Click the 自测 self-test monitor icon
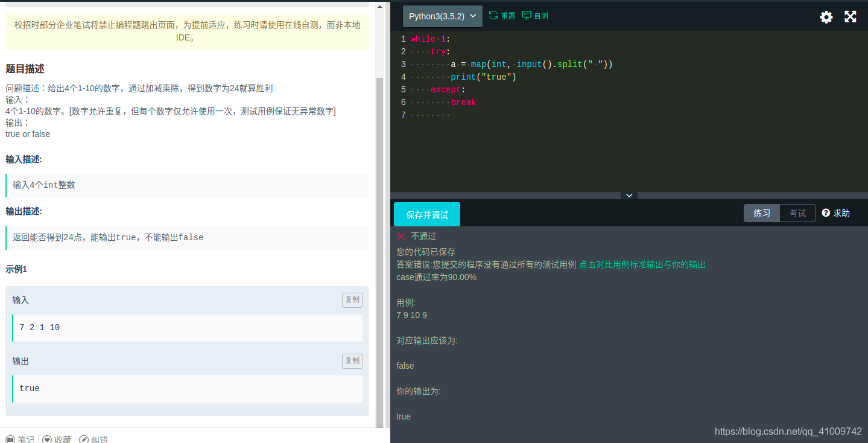 527,15
